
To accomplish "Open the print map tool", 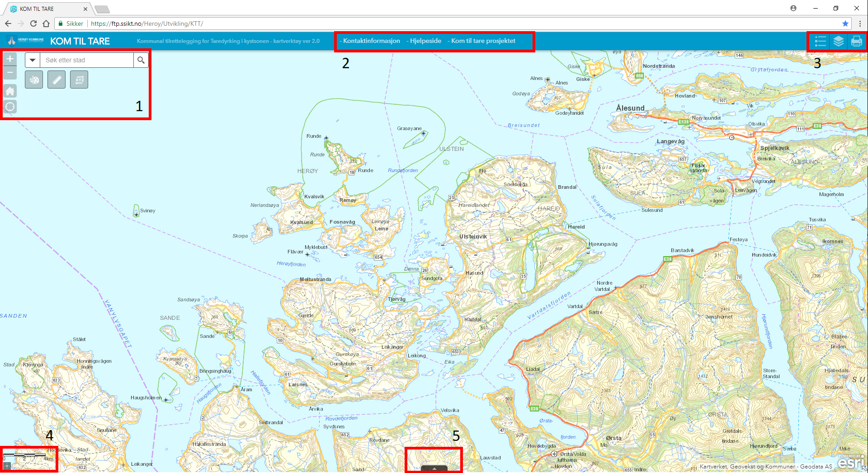I will 856,42.
